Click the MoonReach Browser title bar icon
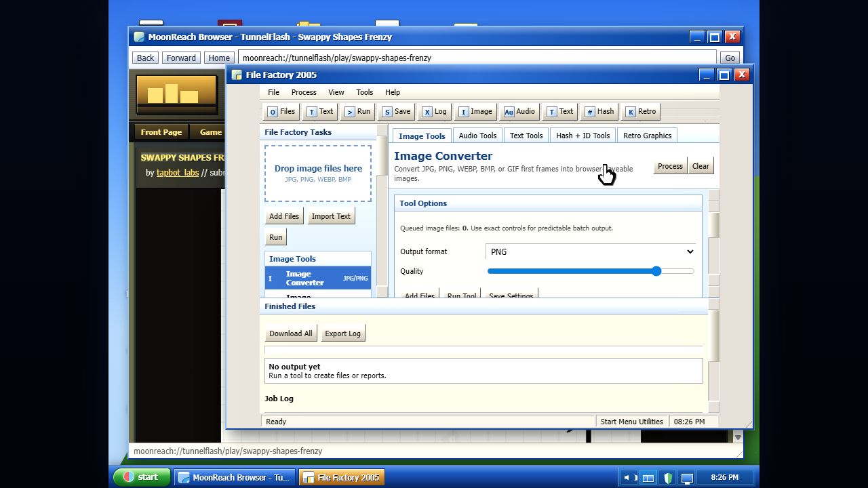The image size is (868, 488). pos(139,37)
